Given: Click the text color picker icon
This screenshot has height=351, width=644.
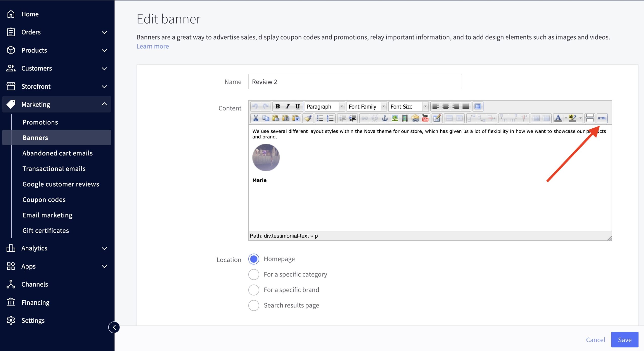Looking at the screenshot, I should 558,118.
